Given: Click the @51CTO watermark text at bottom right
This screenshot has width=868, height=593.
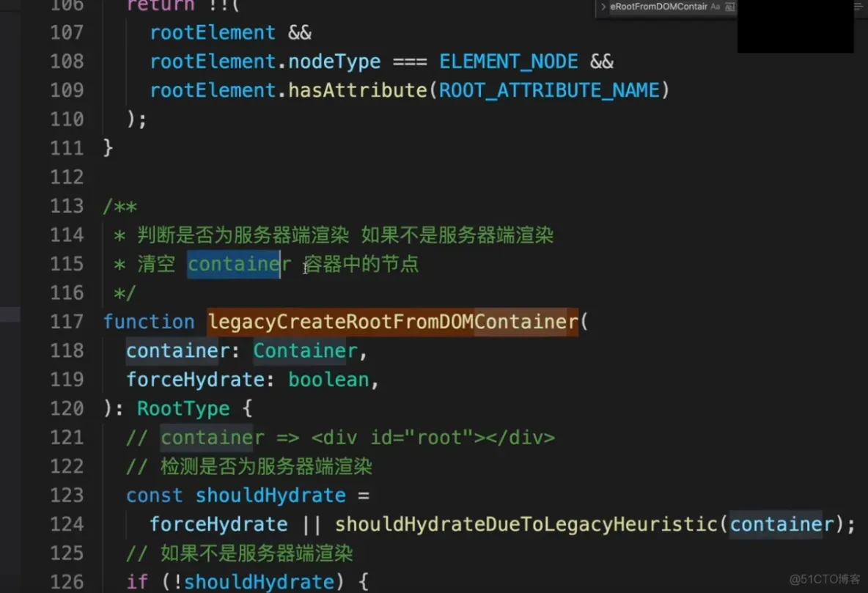Looking at the screenshot, I should pyautogui.click(x=825, y=579).
